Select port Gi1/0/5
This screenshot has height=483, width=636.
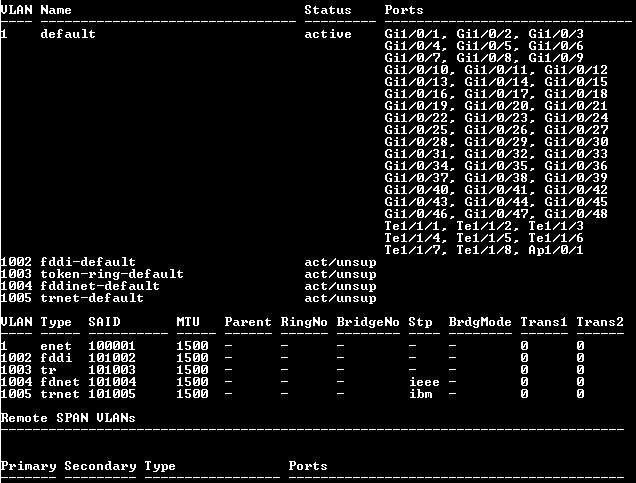(484, 46)
